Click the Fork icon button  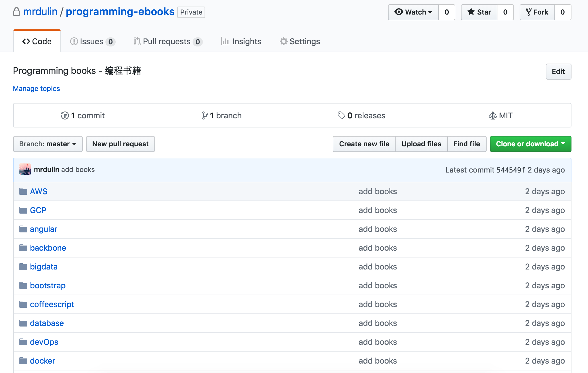click(529, 12)
